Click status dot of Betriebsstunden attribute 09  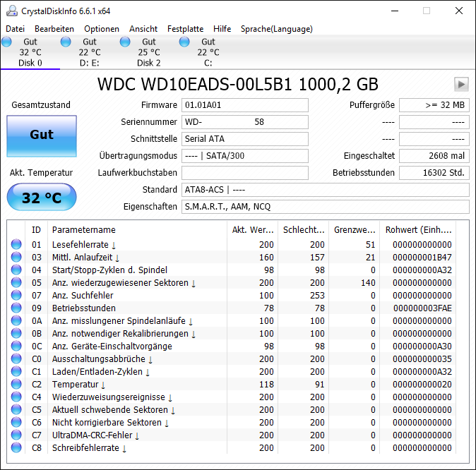click(x=16, y=308)
